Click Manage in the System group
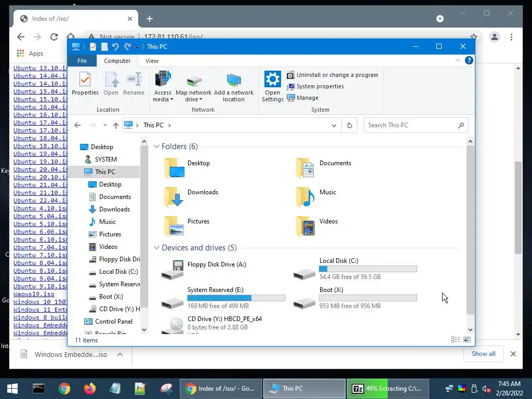The image size is (532, 399). point(303,98)
